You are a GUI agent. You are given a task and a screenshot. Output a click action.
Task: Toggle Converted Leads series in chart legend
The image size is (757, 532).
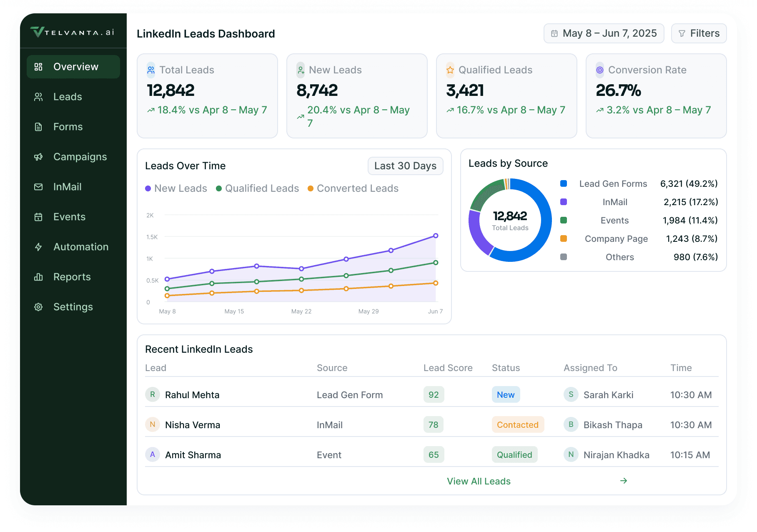(353, 188)
